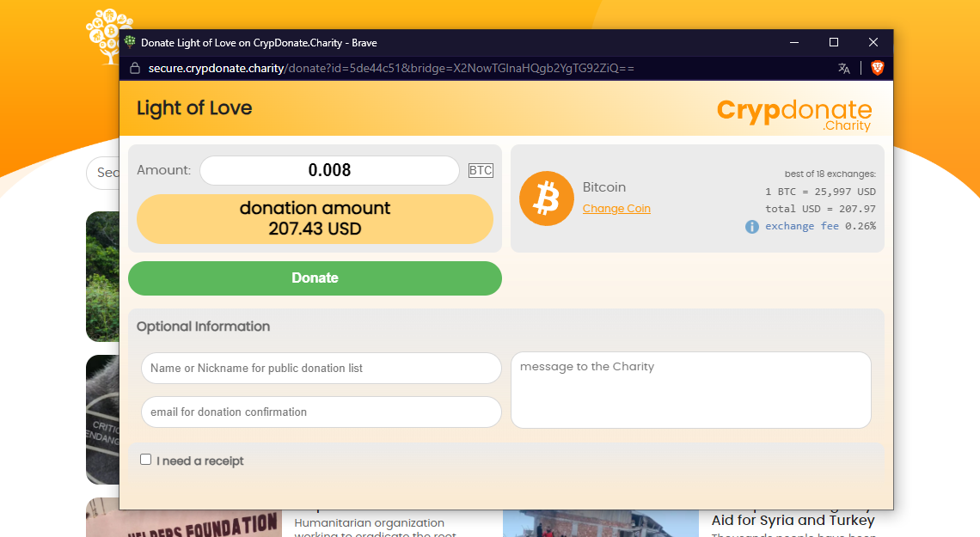
Task: Focus the Amount field showing 0.008
Action: tap(329, 170)
